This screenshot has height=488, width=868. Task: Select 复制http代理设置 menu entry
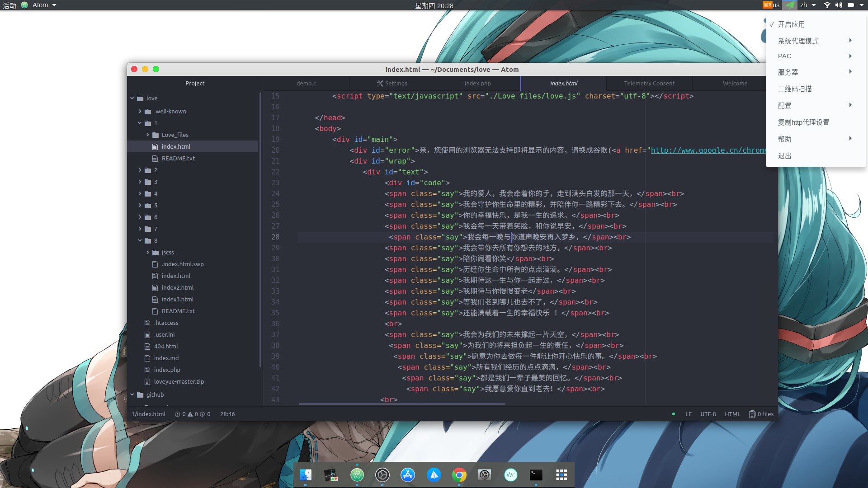pos(803,122)
